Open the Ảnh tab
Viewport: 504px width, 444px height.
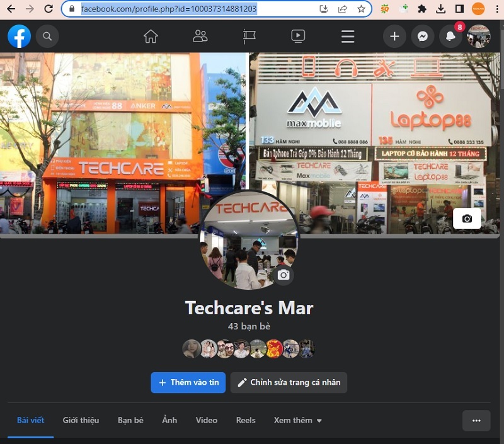169,420
